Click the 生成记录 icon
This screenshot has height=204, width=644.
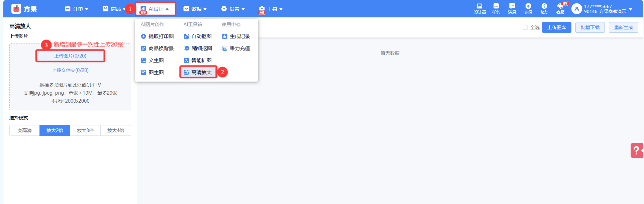[x=224, y=36]
